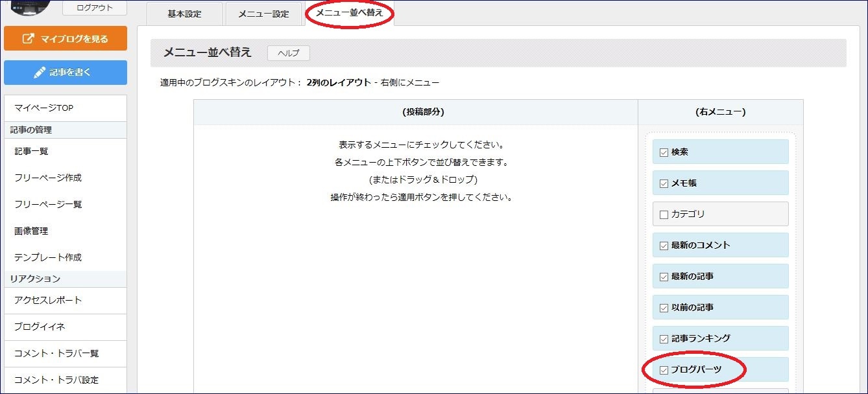Click the ログアウト button
The width and height of the screenshot is (868, 394).
[94, 8]
